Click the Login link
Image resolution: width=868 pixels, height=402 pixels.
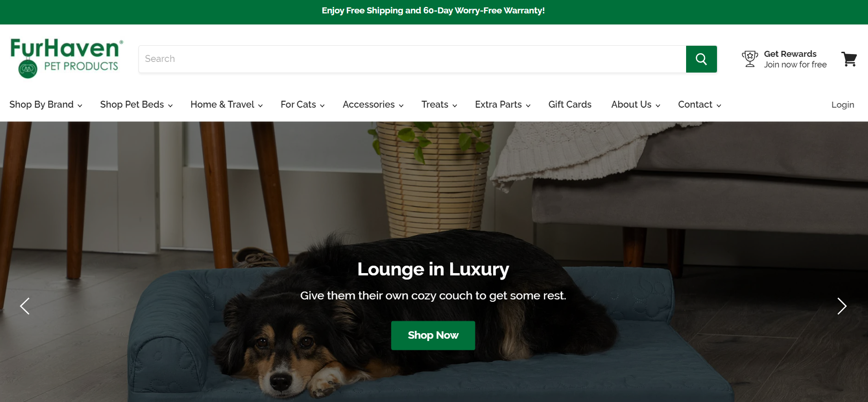point(843,105)
